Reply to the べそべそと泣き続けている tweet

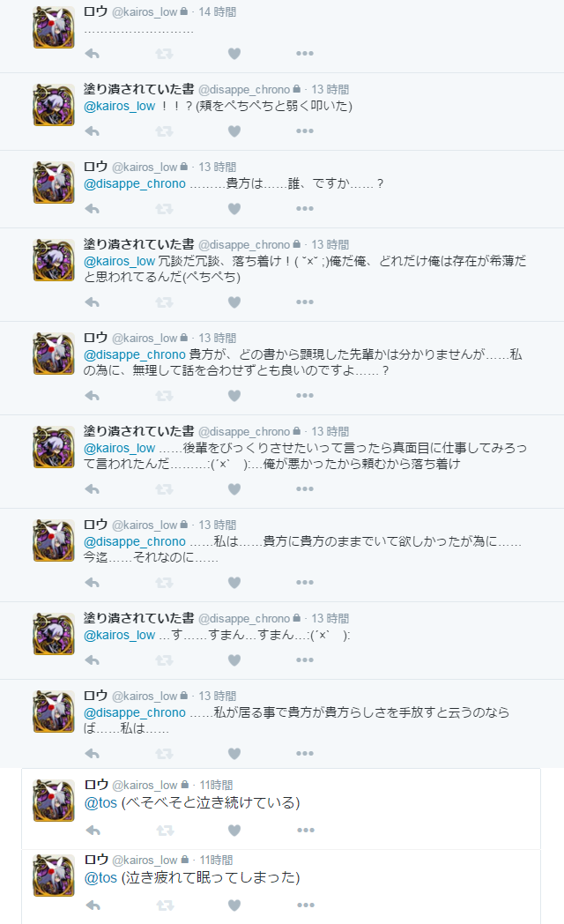[x=93, y=831]
